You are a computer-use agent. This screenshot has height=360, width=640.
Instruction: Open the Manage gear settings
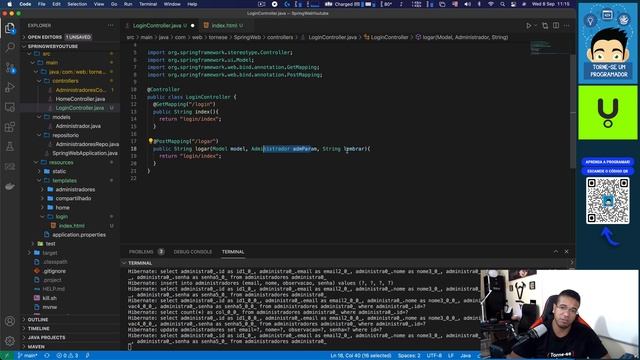[x=10, y=340]
